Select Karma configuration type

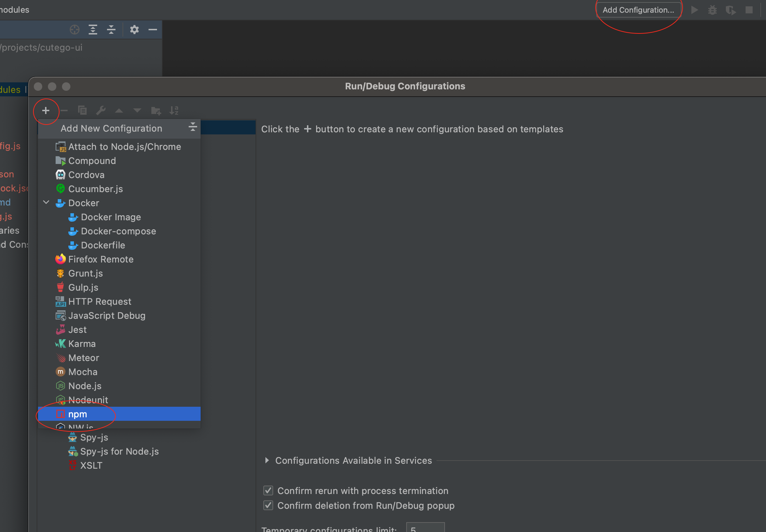[x=119, y=344]
